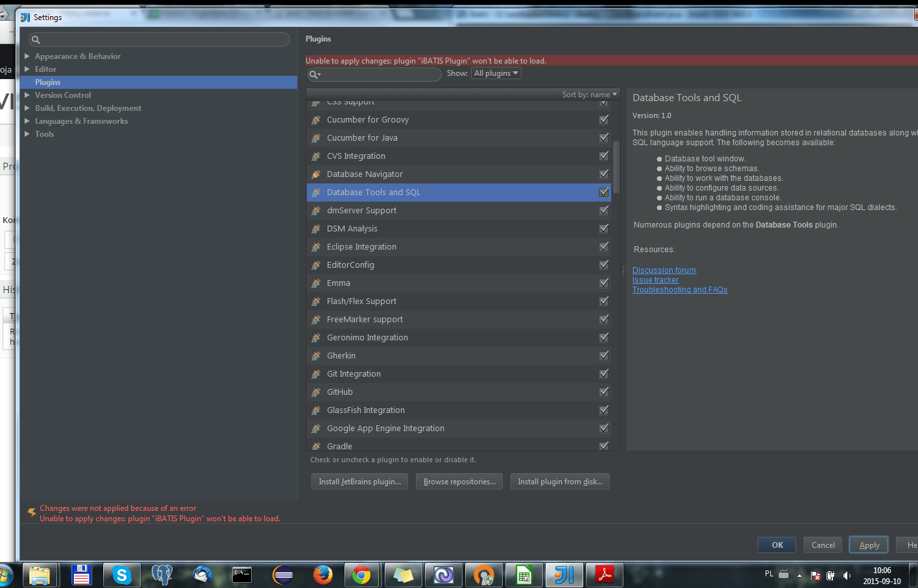Expand Languages & Frameworks node
918x588 pixels.
tap(27, 121)
